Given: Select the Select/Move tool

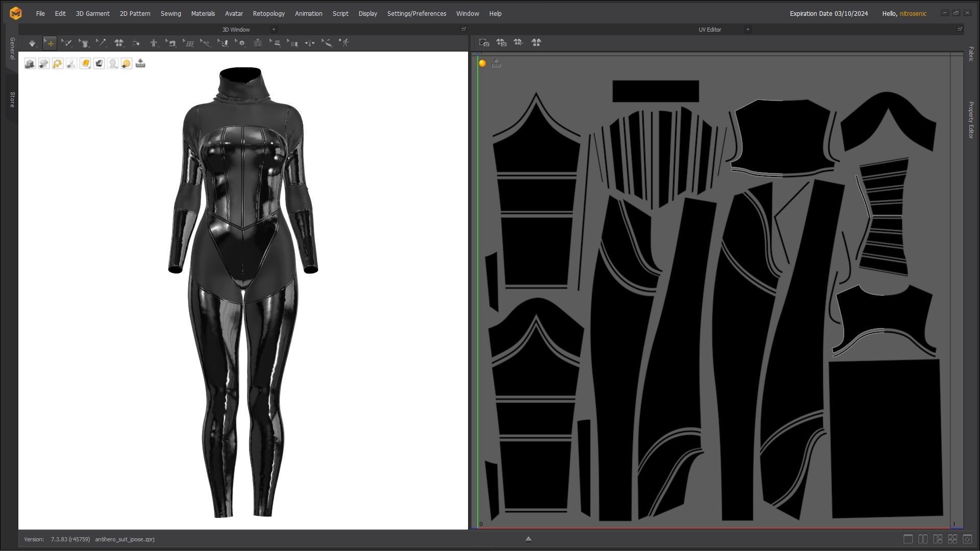Looking at the screenshot, I should click(50, 43).
